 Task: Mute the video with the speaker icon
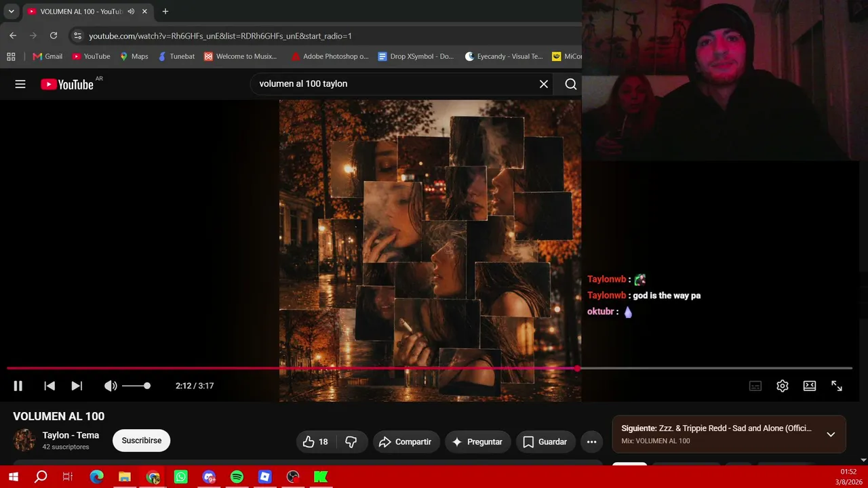(111, 386)
